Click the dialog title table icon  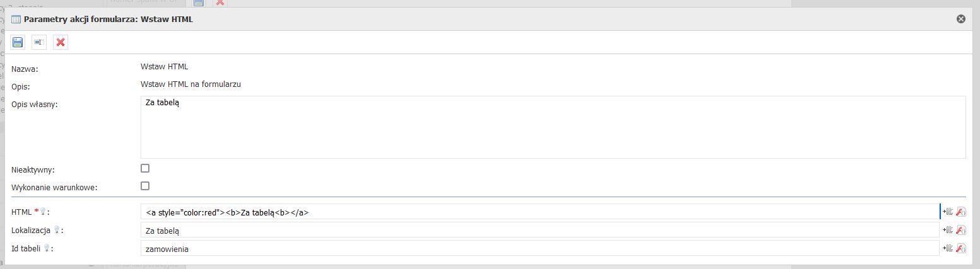coord(16,20)
